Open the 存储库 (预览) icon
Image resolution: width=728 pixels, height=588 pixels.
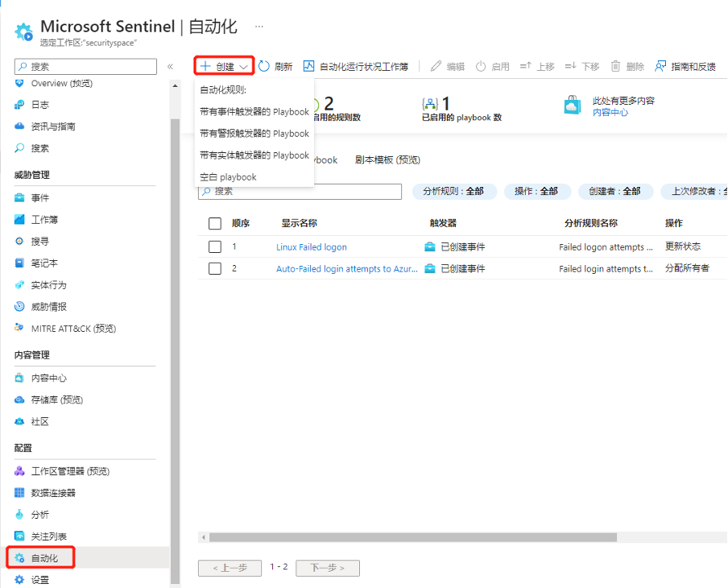(19, 400)
